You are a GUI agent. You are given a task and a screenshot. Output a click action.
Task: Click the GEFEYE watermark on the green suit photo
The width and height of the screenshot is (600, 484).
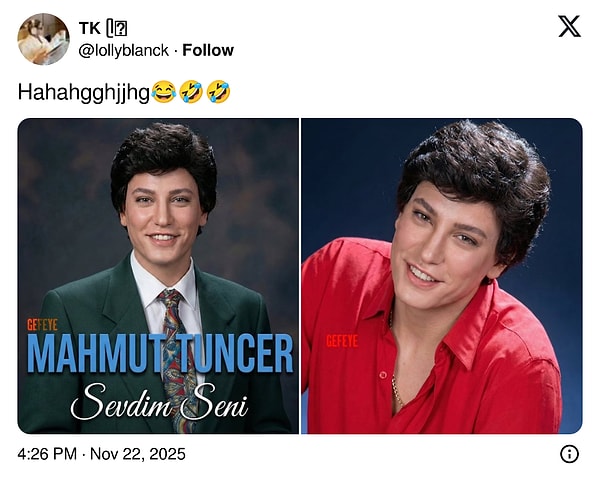coord(42,325)
